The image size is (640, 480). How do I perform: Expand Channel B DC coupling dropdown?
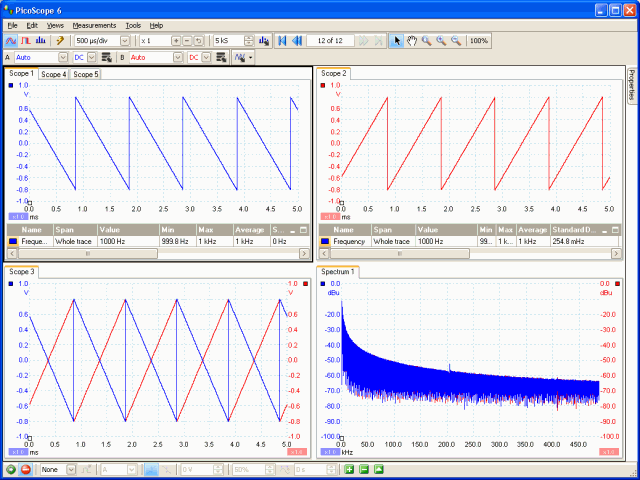(x=207, y=58)
